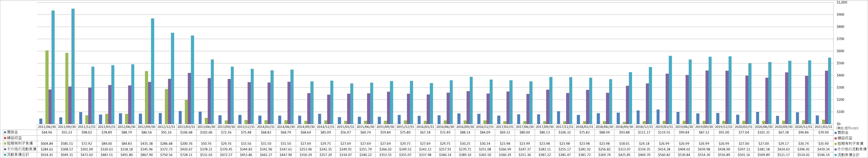The image size is (868, 158).
Task: Click the $439.98 cell under 2019/09/30
Action: [x=704, y=149]
